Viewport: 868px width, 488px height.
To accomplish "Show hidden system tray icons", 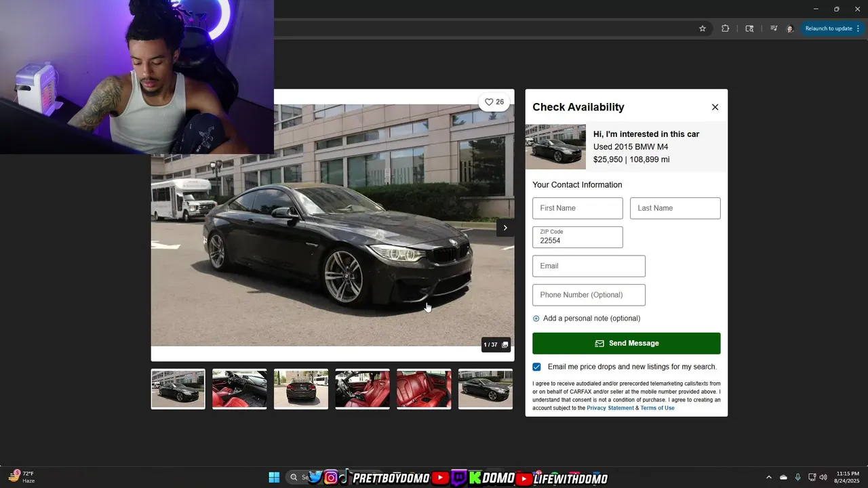I will [769, 477].
